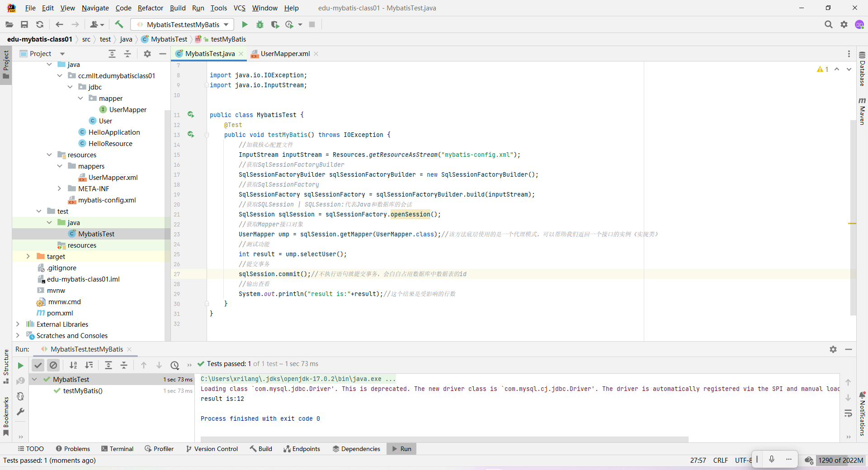Image resolution: width=868 pixels, height=470 pixels.
Task: Switch to UserMapper.xml editor tab
Action: pos(285,54)
